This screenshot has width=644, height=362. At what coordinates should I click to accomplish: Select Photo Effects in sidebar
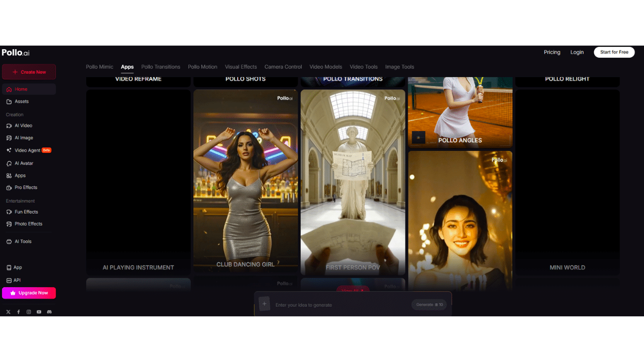[28, 224]
